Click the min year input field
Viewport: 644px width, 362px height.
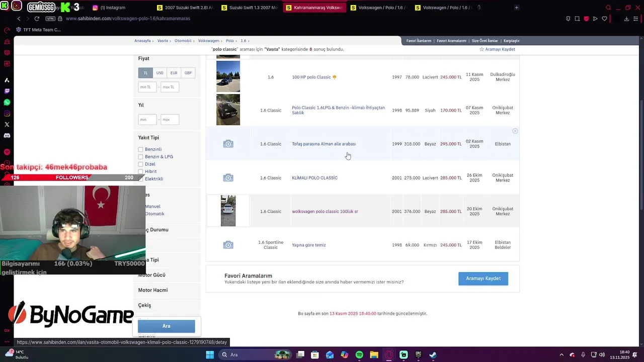click(147, 120)
